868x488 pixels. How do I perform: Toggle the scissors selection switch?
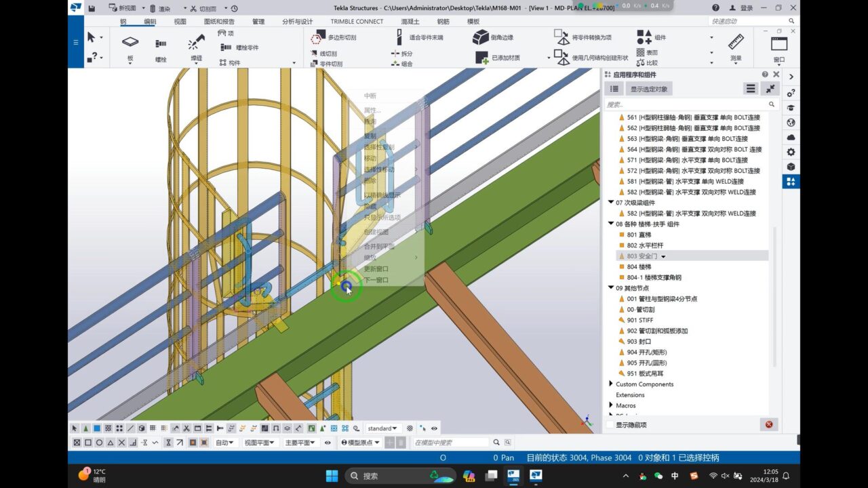pyautogui.click(x=186, y=428)
